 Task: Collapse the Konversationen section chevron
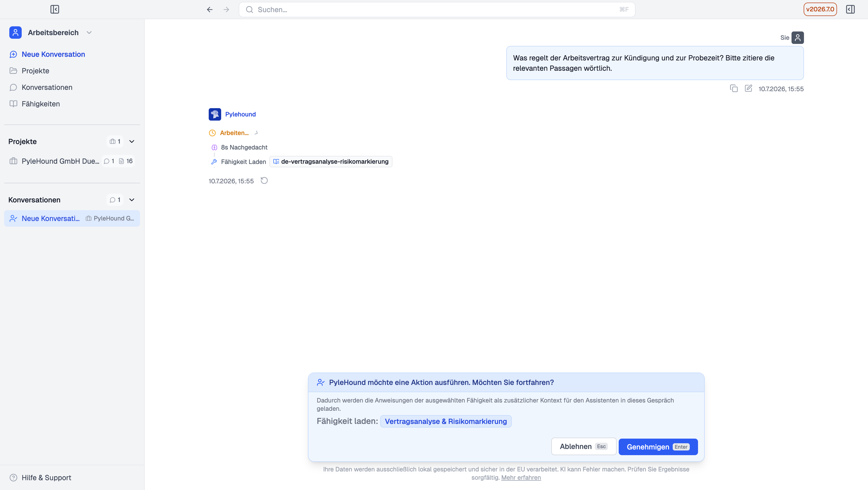[132, 200]
